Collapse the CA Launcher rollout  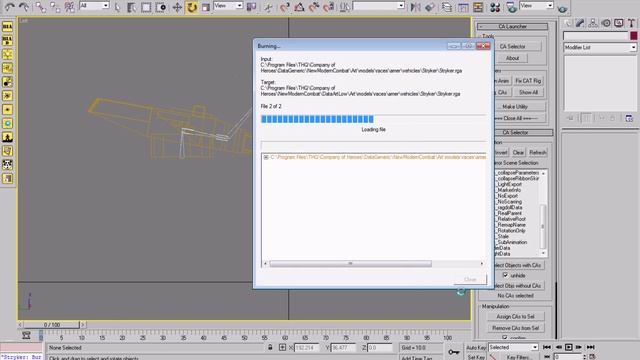pyautogui.click(x=513, y=26)
